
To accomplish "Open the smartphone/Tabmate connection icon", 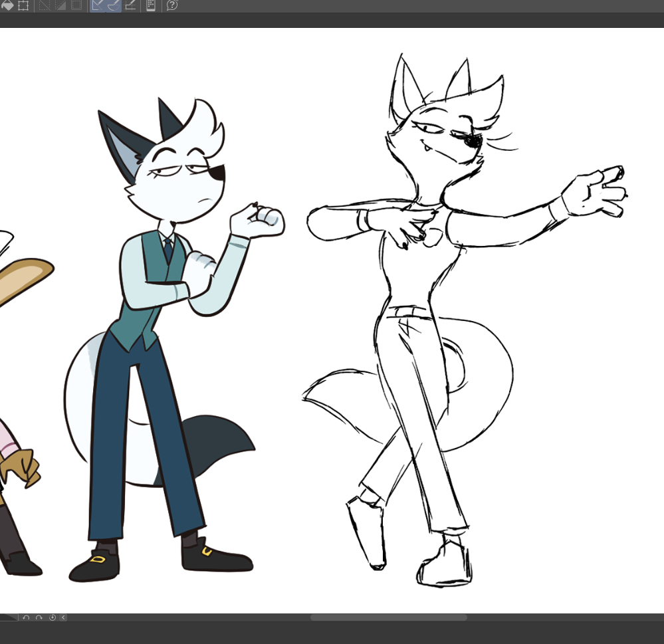I will [x=151, y=5].
